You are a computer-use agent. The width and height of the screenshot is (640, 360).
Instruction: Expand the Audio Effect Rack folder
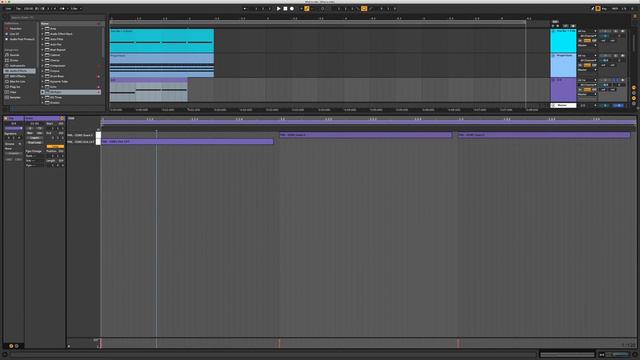pos(42,34)
